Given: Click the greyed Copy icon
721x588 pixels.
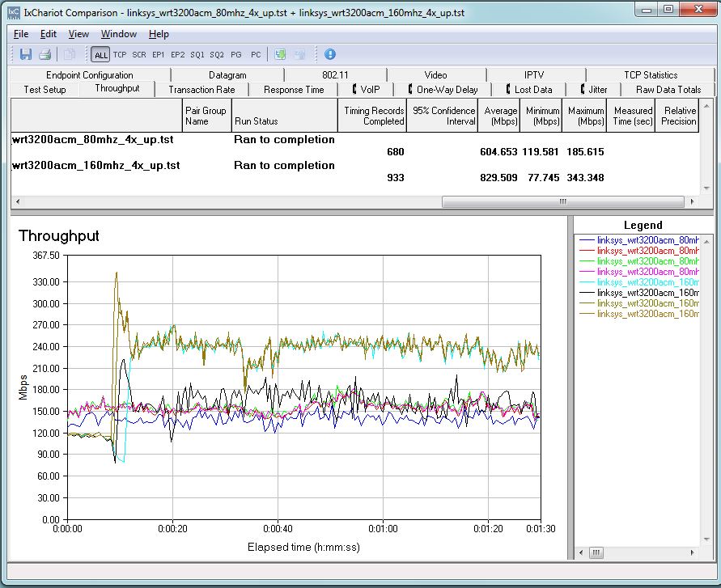Looking at the screenshot, I should tap(69, 55).
